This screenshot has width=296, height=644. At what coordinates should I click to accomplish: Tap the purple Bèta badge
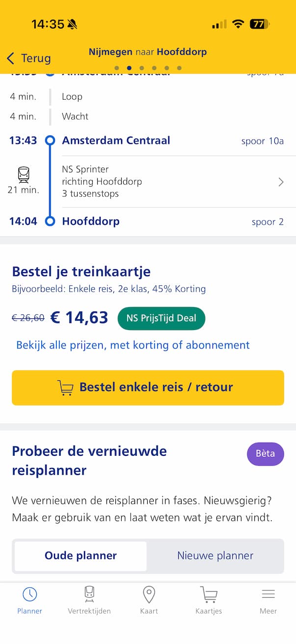[x=265, y=454]
